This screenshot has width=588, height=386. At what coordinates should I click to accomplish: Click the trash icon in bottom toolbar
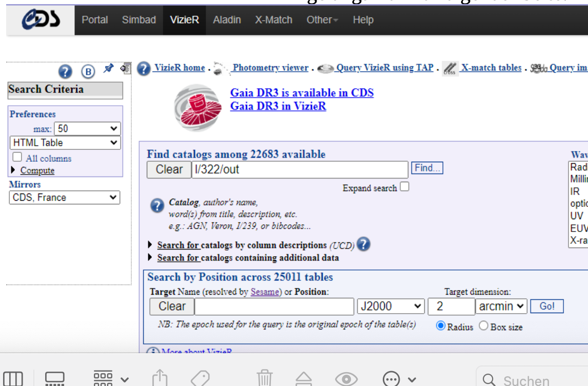coord(264,378)
